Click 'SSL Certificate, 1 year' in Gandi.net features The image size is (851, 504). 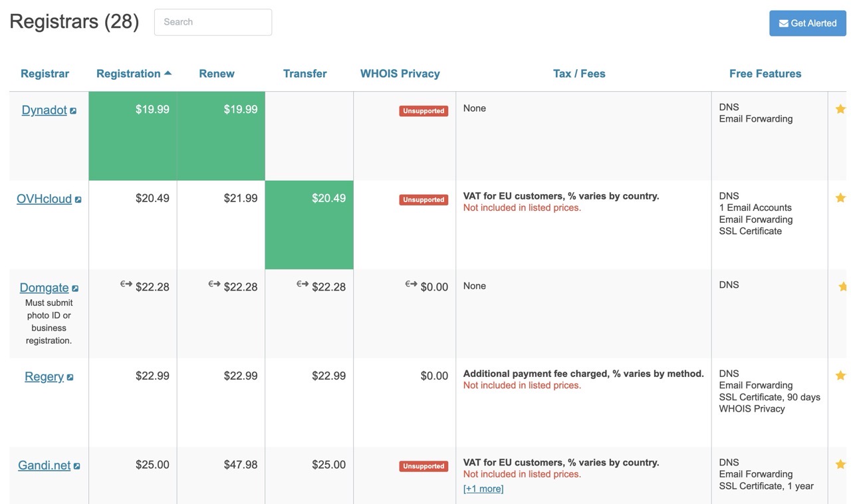[767, 486]
